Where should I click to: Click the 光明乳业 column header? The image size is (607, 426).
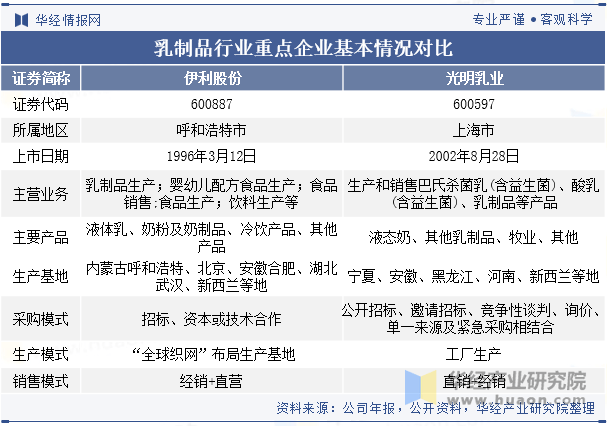pos(474,78)
